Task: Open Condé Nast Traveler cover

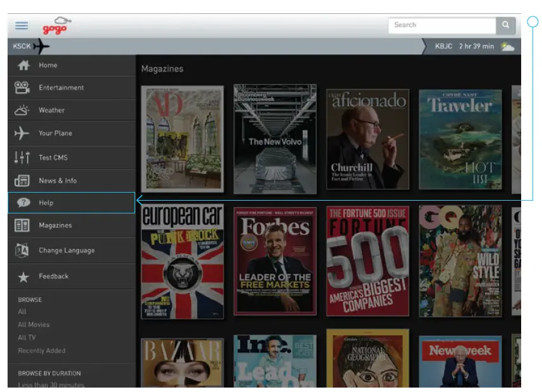Action: [461, 140]
